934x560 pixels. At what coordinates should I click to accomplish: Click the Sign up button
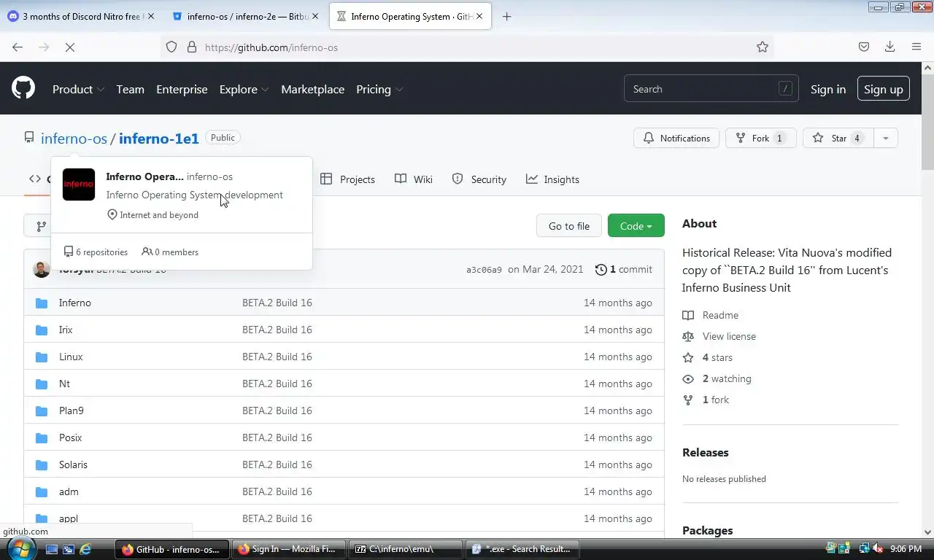(x=883, y=89)
